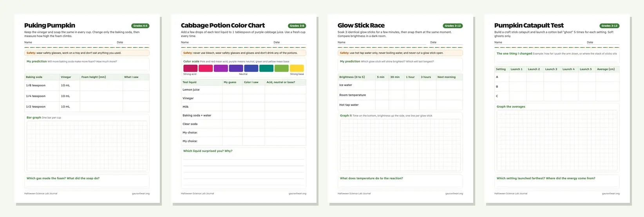
Task: Click Pumpkin Catapult Grades 3-12 badge
Action: 610,26
